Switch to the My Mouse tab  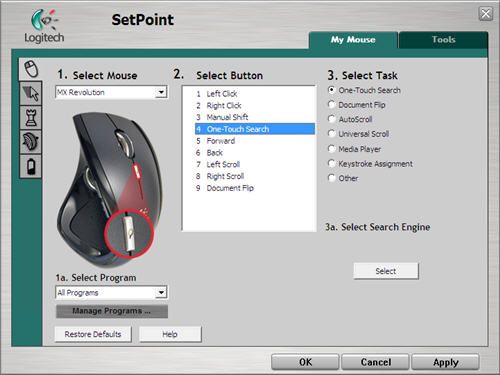tap(353, 40)
